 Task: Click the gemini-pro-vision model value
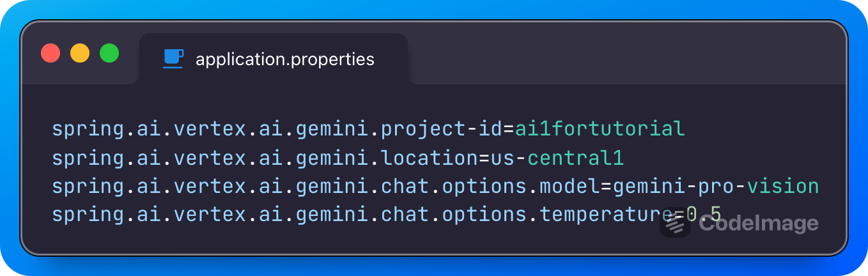716,186
